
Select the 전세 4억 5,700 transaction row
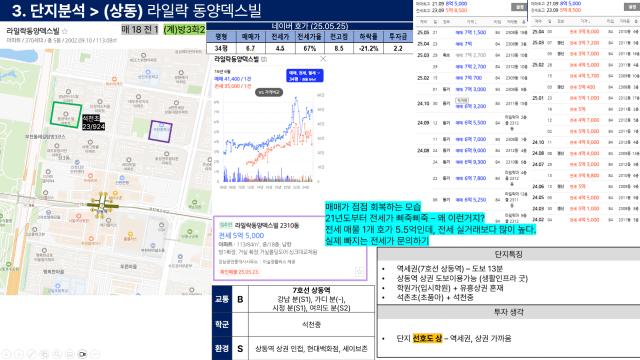tap(585, 76)
